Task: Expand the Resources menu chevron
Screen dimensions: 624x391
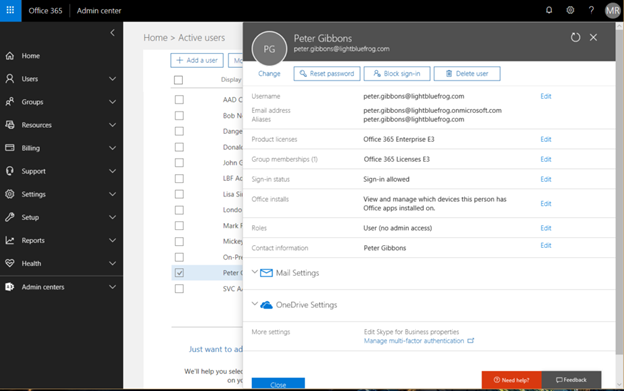Action: [113, 125]
